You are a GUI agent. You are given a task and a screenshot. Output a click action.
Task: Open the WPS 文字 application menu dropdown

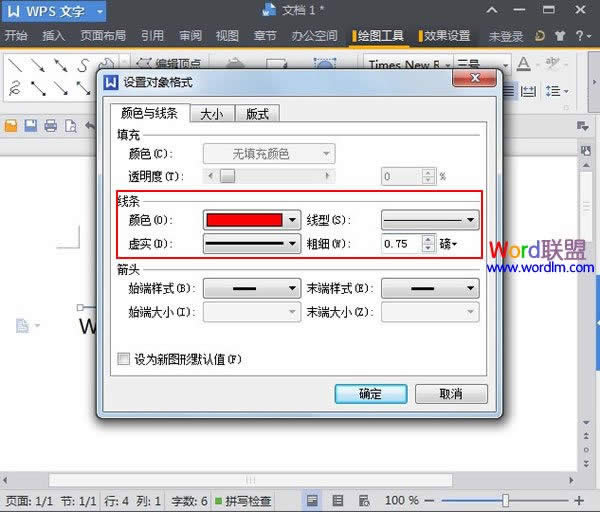click(99, 11)
